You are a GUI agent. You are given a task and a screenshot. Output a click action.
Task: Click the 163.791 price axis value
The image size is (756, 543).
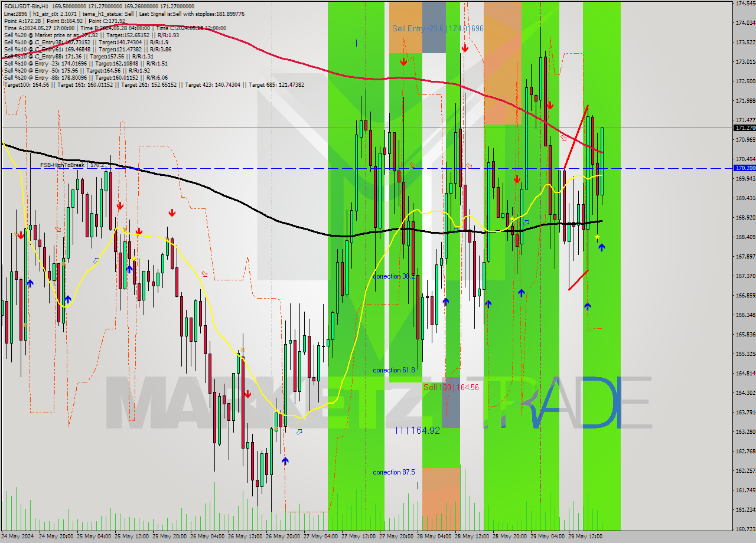click(745, 413)
